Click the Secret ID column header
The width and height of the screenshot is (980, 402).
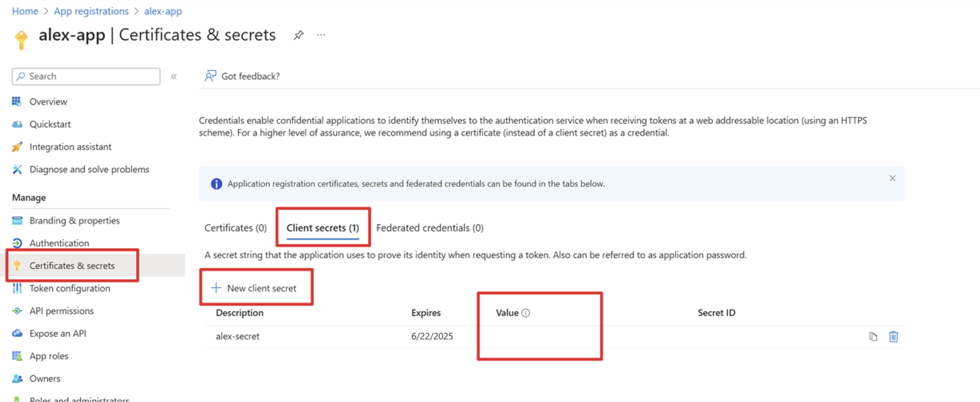coord(717,313)
